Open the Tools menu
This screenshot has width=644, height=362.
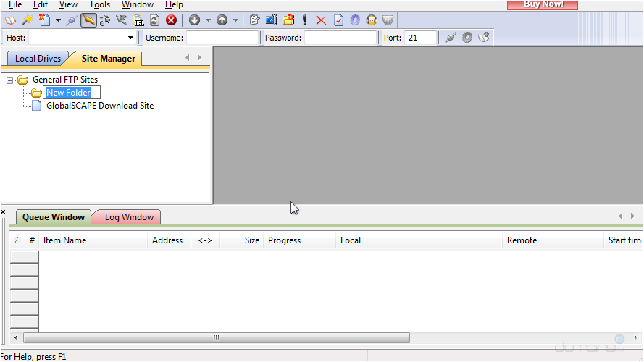99,4
